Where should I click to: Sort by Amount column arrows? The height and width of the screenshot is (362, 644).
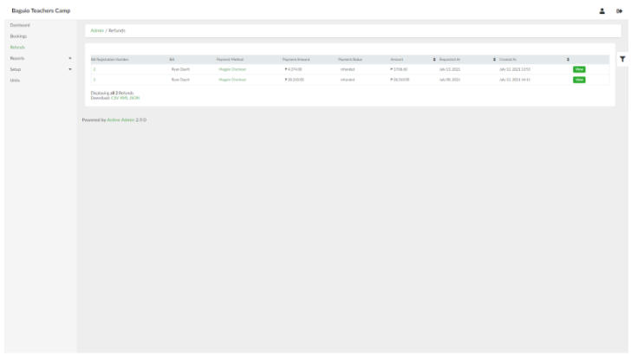(433, 59)
